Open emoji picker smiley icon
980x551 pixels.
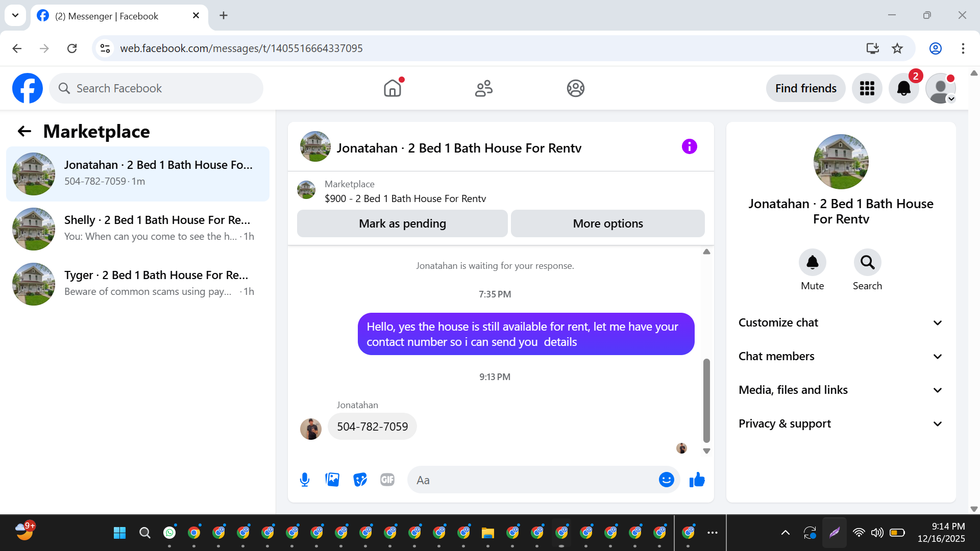pos(666,480)
